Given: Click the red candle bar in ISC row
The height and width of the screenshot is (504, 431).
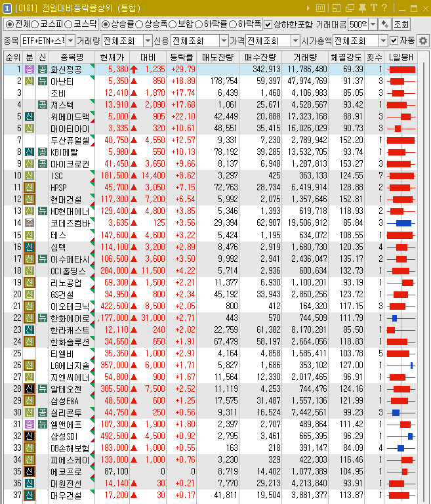Looking at the screenshot, I should (x=401, y=176).
